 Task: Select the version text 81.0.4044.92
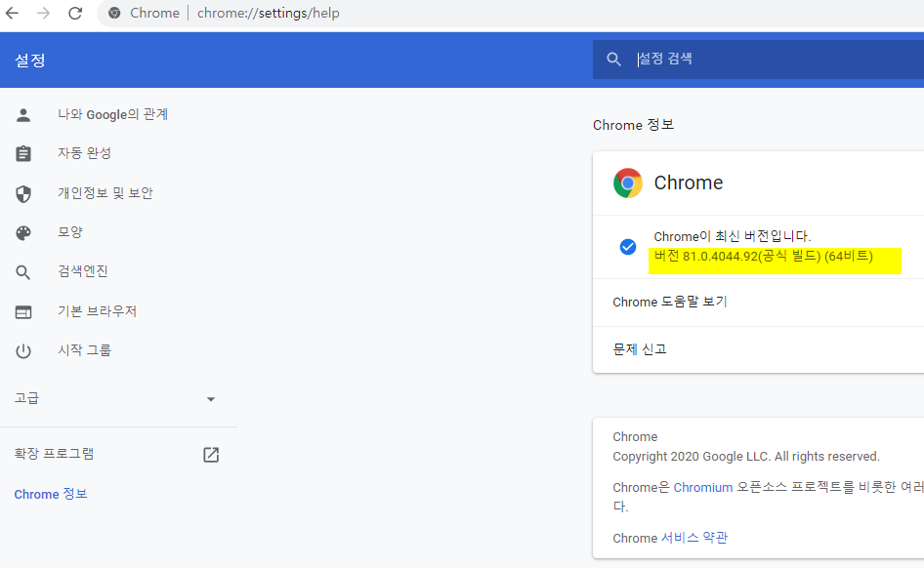click(720, 256)
